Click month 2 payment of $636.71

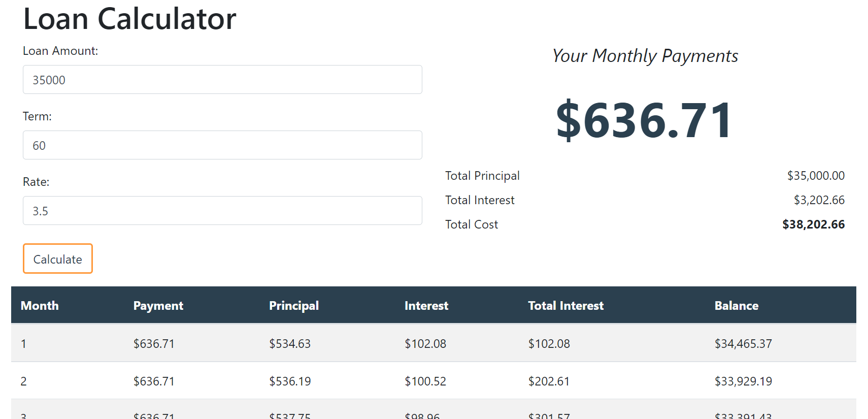154,381
